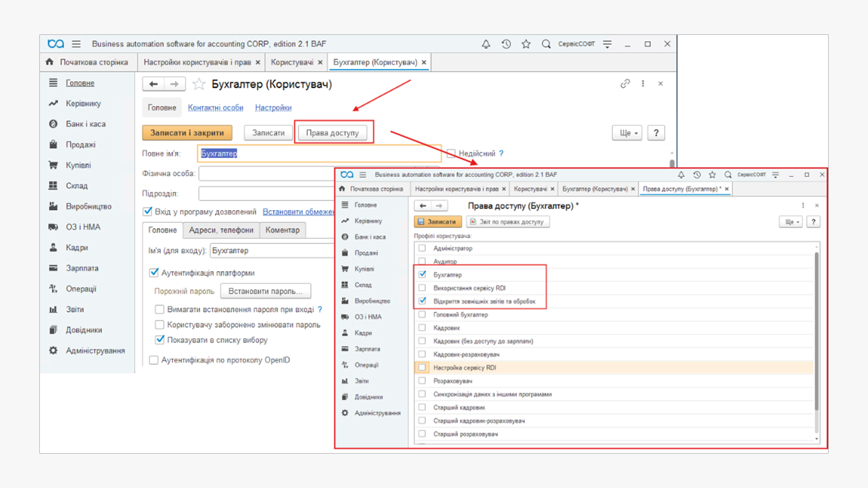Click the Повне ім'я input field
The height and width of the screenshot is (488, 868).
319,154
